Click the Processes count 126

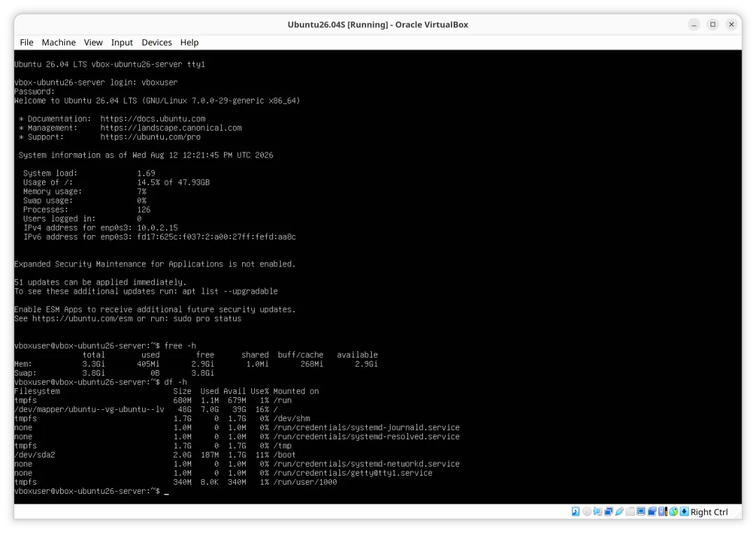click(x=143, y=210)
